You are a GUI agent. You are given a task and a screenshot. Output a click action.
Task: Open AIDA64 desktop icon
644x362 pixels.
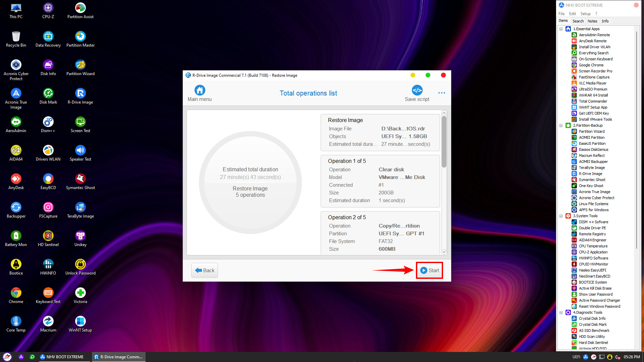16,153
